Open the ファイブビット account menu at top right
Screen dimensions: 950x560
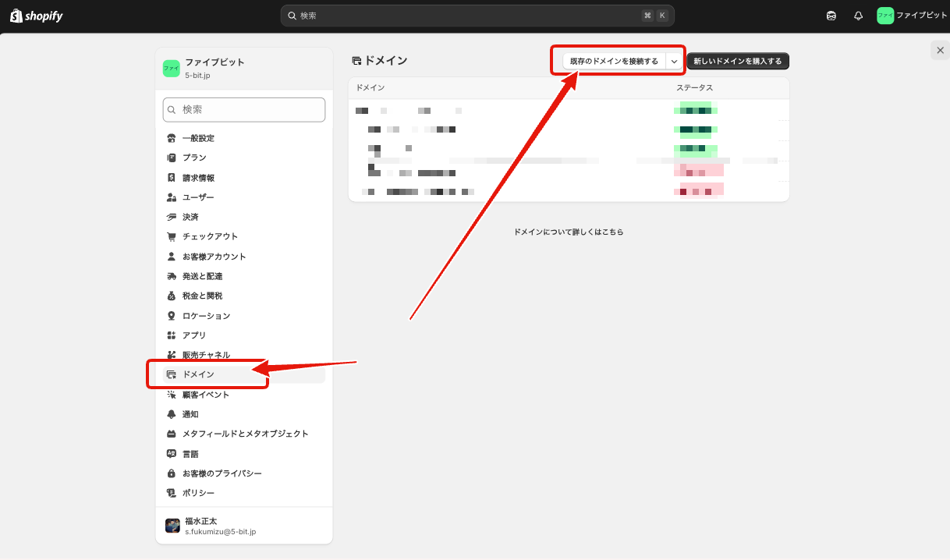911,15
